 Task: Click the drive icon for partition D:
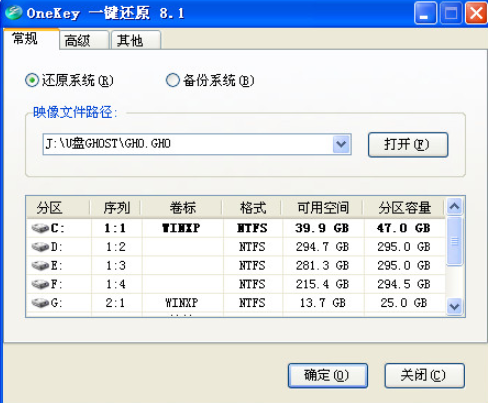tap(40, 247)
